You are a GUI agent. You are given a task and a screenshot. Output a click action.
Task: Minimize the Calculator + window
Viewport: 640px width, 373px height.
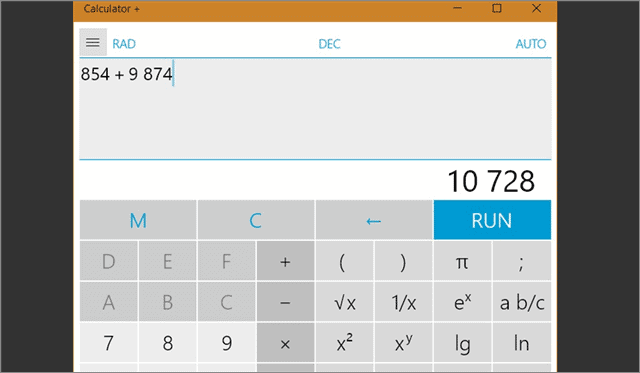458,8
